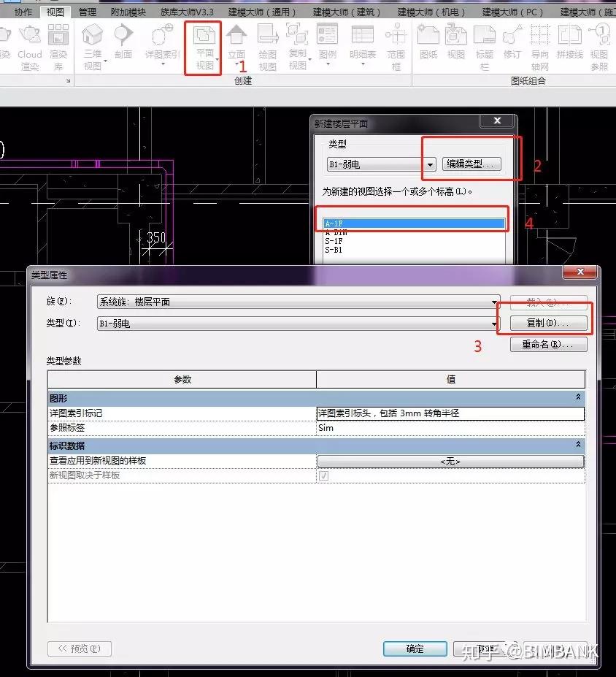This screenshot has height=677, width=616.
Task: Collapse the 标识数据 parameter group
Action: pyautogui.click(x=578, y=445)
